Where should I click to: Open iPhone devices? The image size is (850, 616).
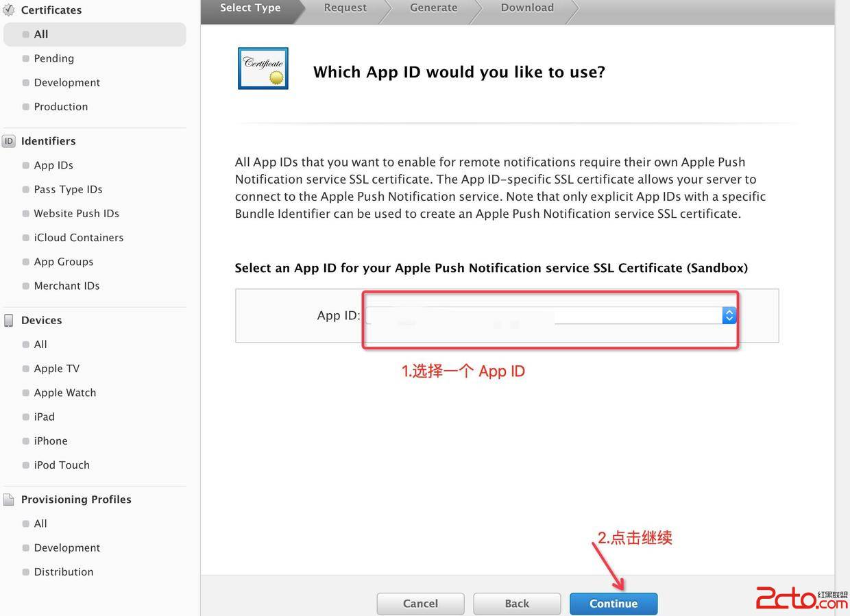(50, 441)
